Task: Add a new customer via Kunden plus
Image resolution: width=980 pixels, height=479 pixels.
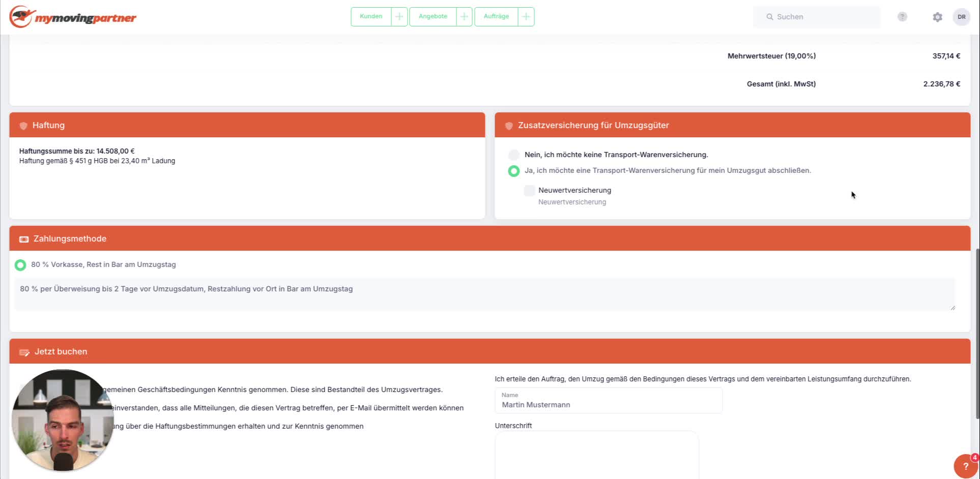Action: (x=399, y=17)
